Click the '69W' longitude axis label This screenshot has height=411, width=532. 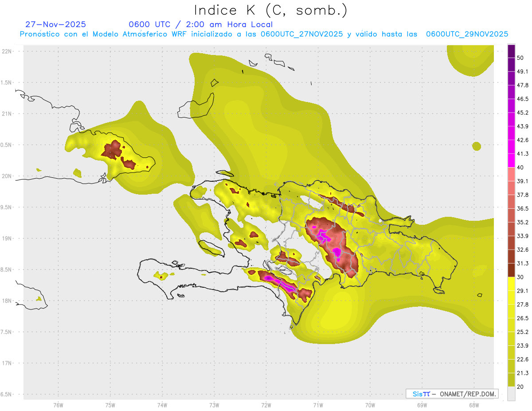pos(422,405)
